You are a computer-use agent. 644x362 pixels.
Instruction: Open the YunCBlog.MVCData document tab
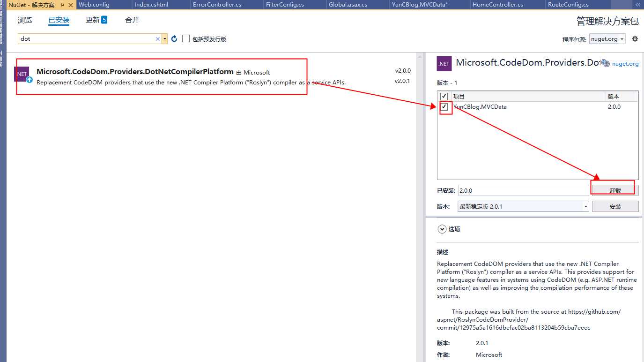tap(420, 5)
